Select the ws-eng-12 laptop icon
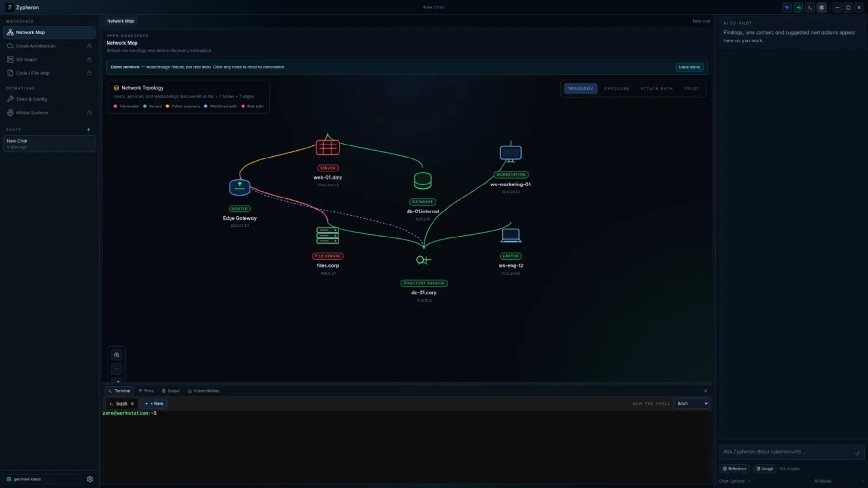This screenshot has height=488, width=868. (510, 235)
